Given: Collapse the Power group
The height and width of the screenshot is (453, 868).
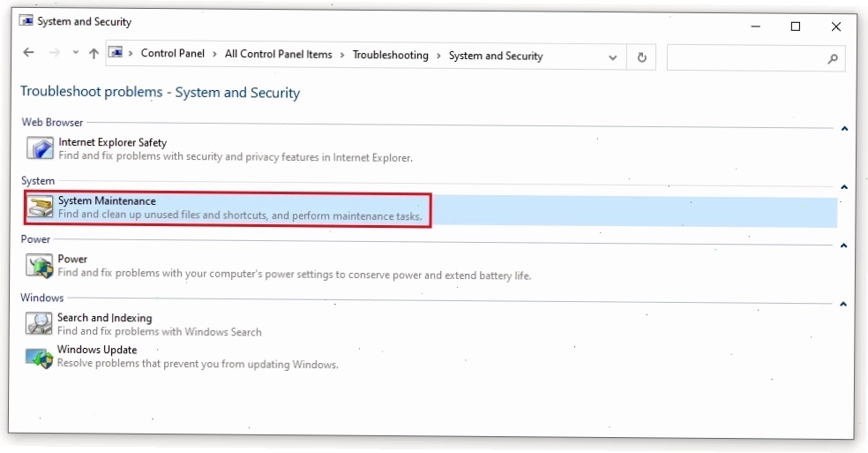Looking at the screenshot, I should pyautogui.click(x=843, y=245).
